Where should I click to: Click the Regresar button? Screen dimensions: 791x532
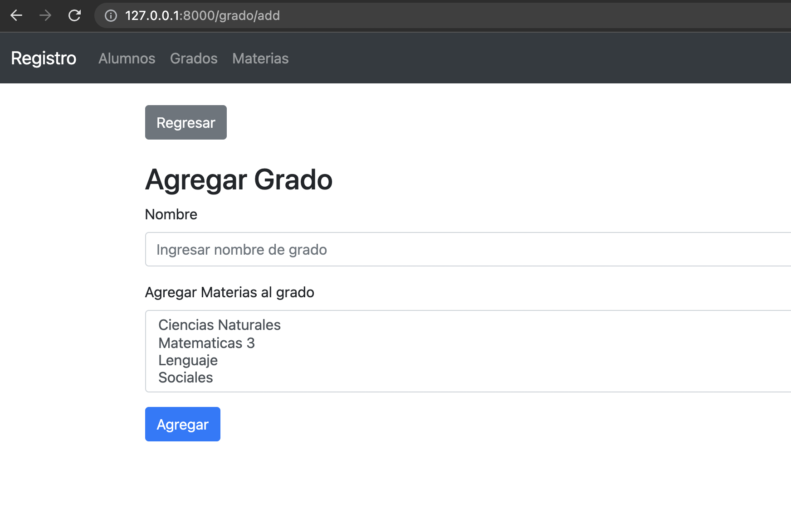(x=186, y=122)
